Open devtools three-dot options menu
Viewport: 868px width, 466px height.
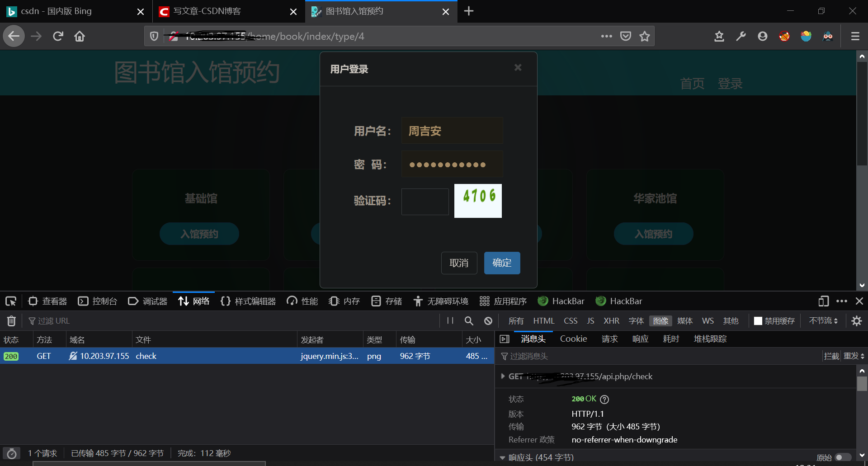click(842, 301)
